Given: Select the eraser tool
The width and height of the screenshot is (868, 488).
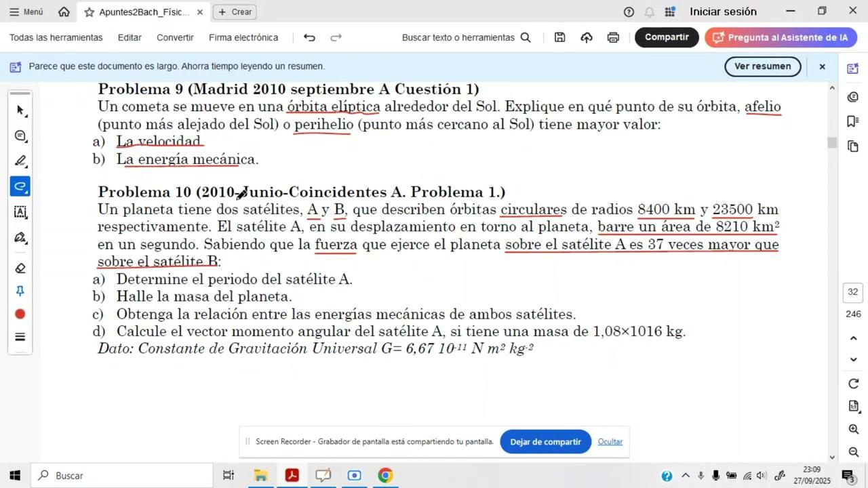Looking at the screenshot, I should 20,268.
